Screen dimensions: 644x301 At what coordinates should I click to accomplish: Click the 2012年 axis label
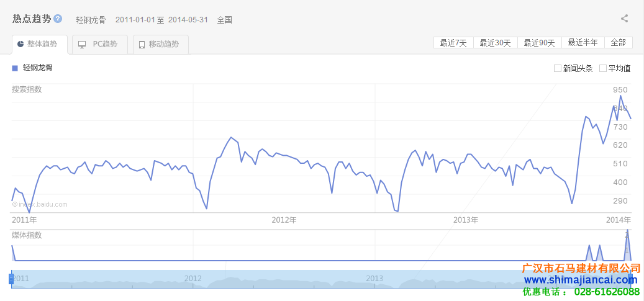pos(284,220)
